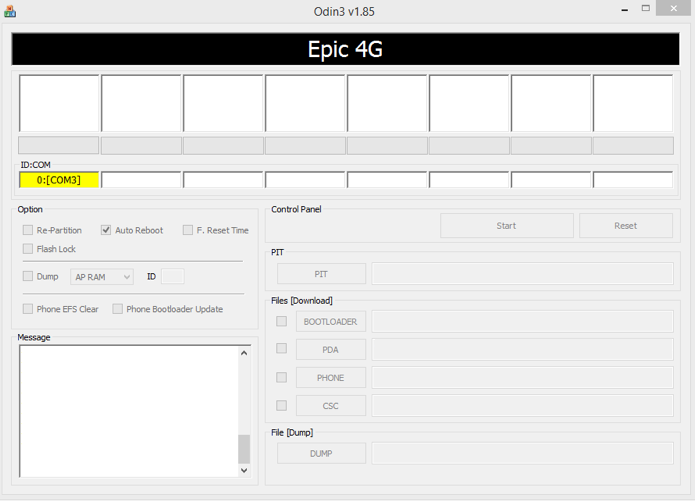695x502 pixels.
Task: Click the Message scrollbar up arrow
Action: click(244, 353)
